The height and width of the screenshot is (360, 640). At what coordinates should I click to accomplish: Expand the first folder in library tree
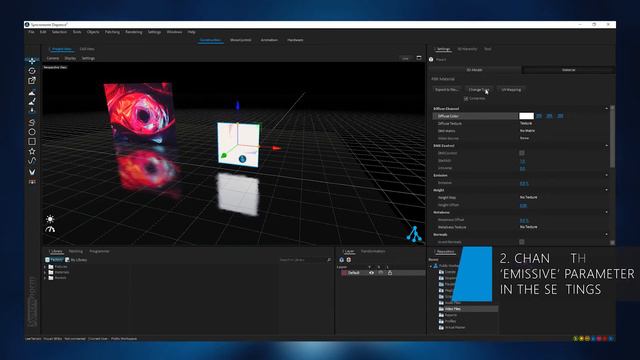coord(45,267)
